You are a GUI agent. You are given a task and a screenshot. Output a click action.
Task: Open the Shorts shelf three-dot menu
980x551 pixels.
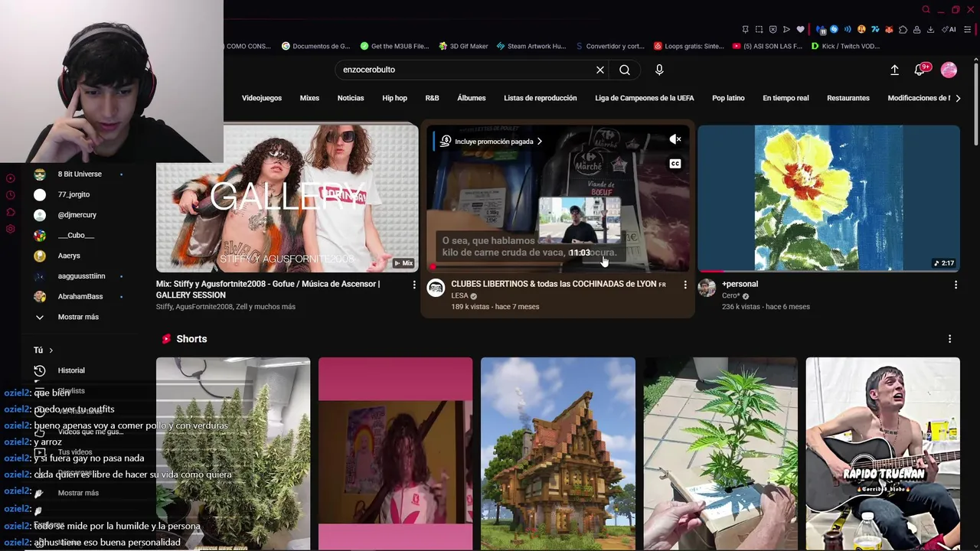pyautogui.click(x=949, y=339)
